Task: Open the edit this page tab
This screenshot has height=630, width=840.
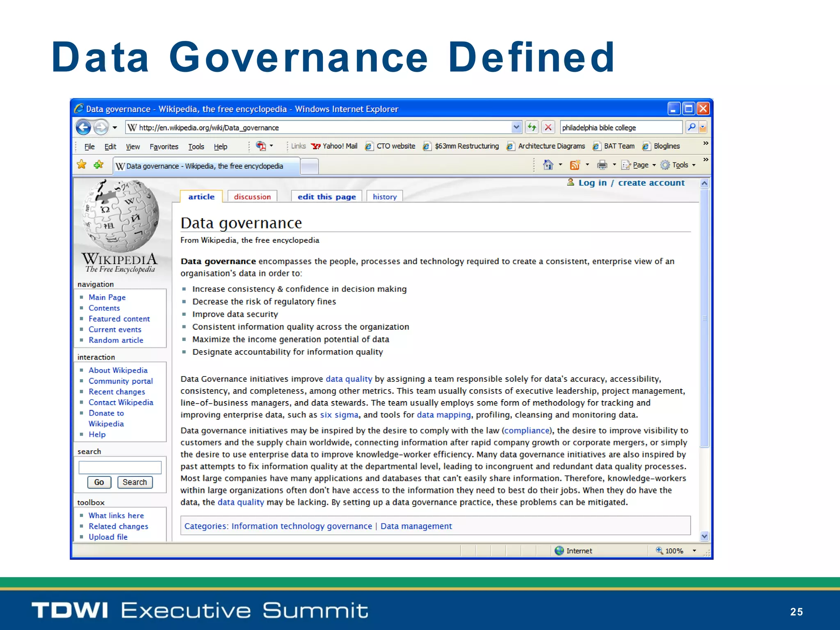Action: coord(326,197)
